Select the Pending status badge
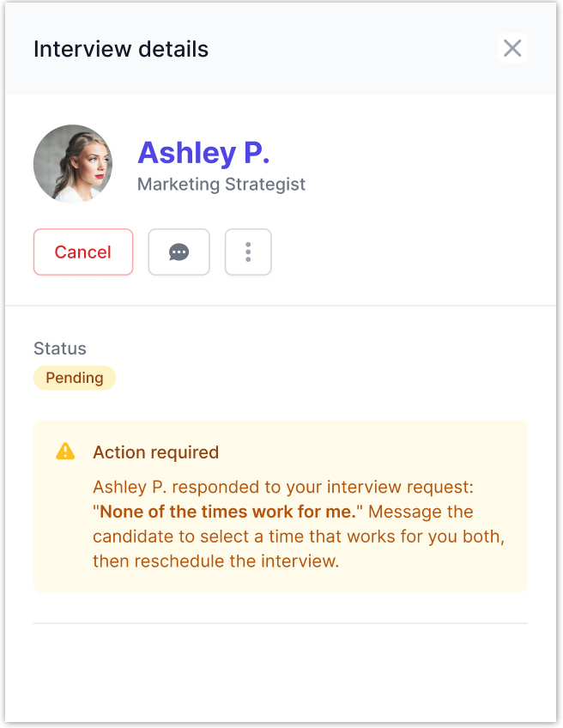 click(75, 378)
